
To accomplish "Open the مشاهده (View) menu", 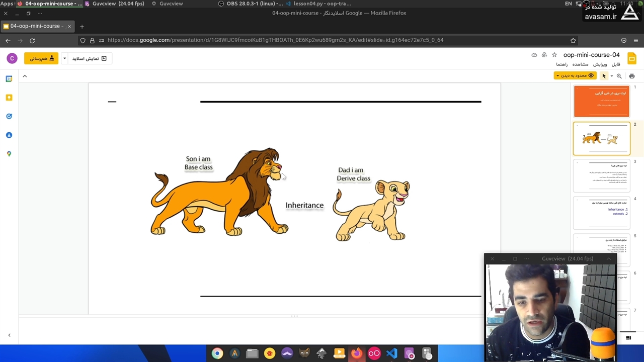I will click(x=580, y=64).
